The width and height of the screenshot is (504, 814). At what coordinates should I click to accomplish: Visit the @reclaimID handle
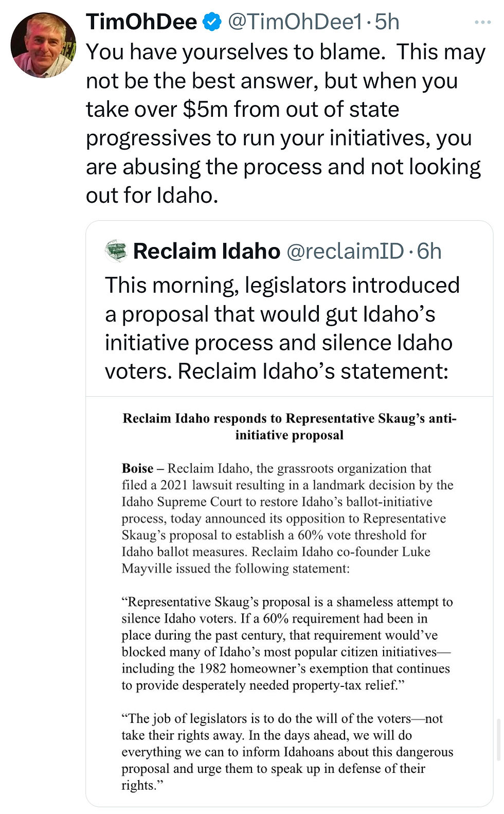345,251
